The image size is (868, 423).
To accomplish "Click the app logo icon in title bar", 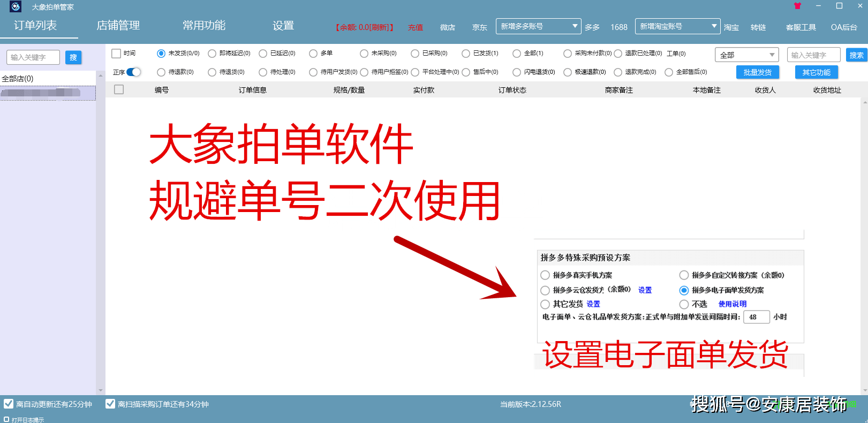I will [x=16, y=6].
